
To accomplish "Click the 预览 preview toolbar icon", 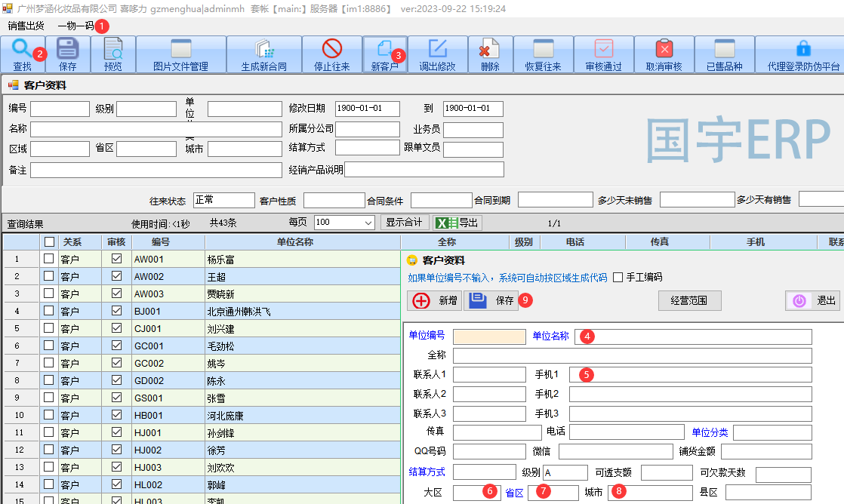I will (112, 54).
